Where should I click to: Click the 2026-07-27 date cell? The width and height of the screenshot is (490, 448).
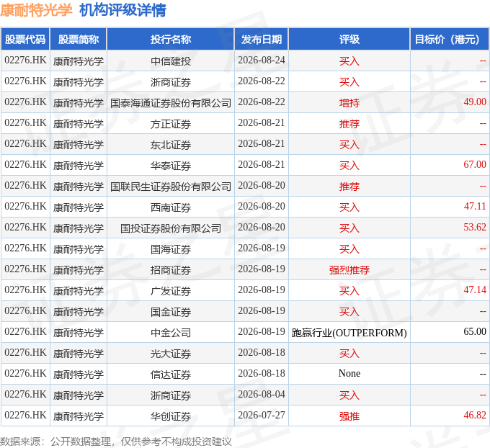(262, 415)
